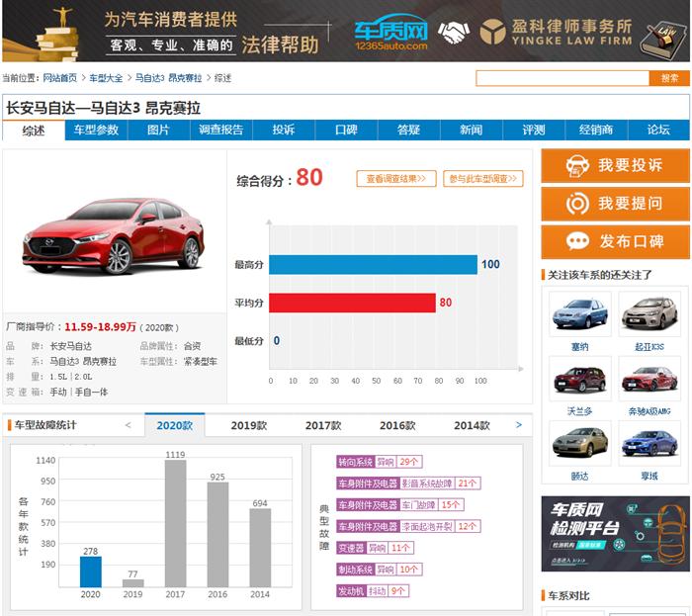Viewport: 692px width, 616px height.
Task: Click inside the search input field
Action: (562, 78)
